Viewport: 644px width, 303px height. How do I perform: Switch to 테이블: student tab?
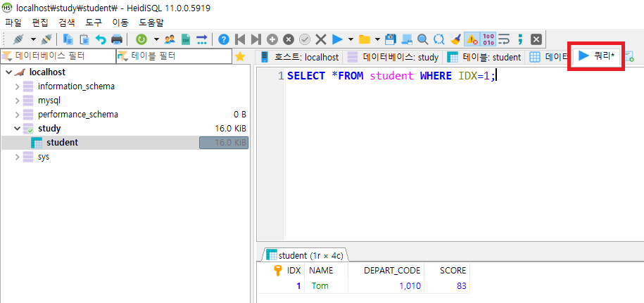coord(484,57)
